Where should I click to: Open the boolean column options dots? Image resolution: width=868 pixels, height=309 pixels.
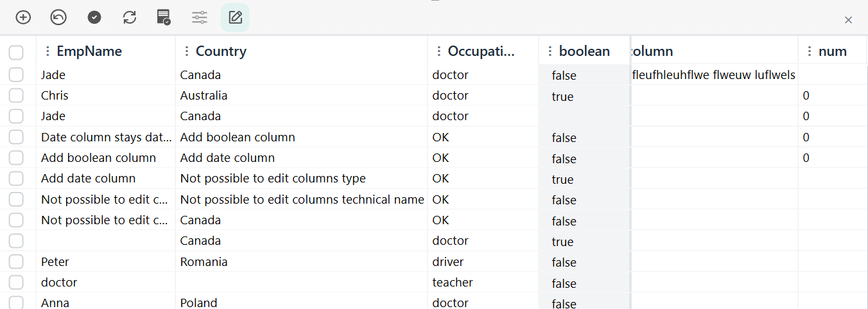point(550,51)
